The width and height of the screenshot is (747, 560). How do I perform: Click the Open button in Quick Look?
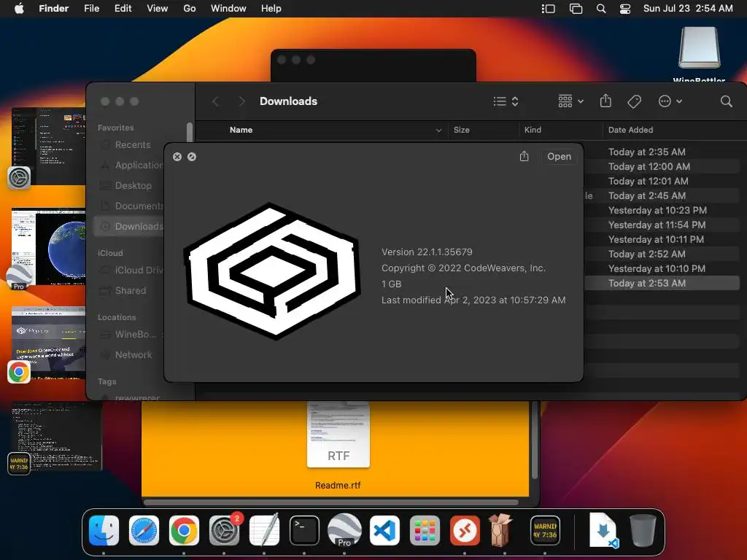559,156
